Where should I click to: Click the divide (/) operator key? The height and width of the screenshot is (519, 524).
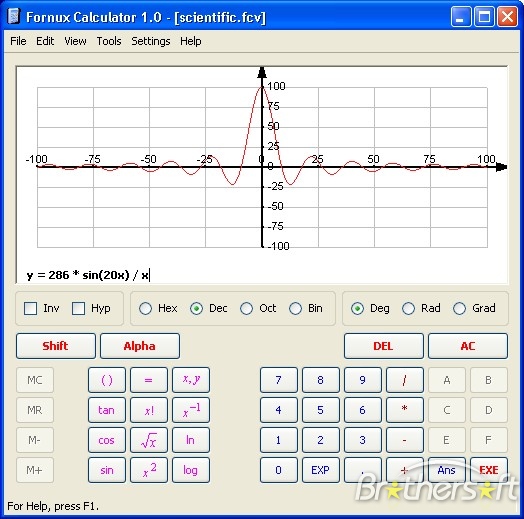pyautogui.click(x=405, y=380)
